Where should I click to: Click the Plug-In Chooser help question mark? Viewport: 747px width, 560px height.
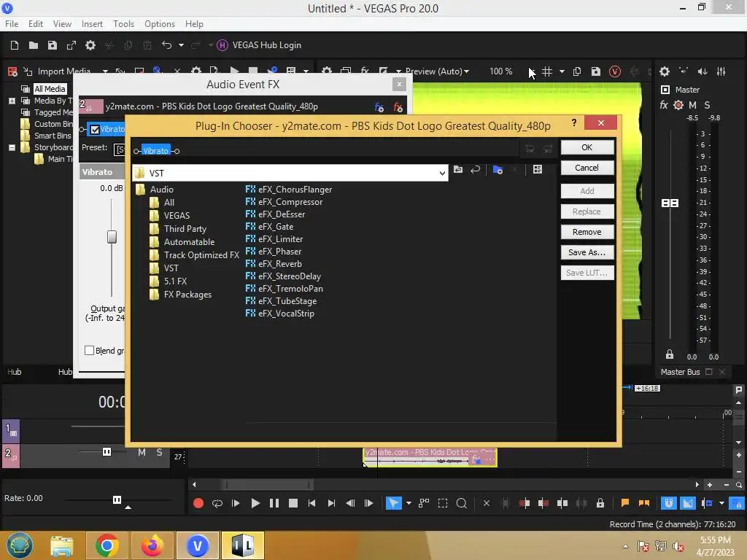[574, 122]
